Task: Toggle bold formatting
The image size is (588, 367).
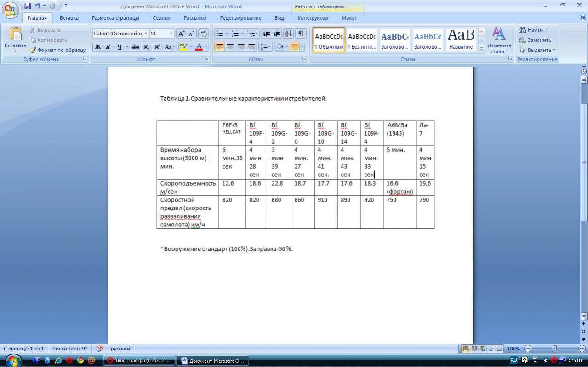Action: [x=98, y=47]
